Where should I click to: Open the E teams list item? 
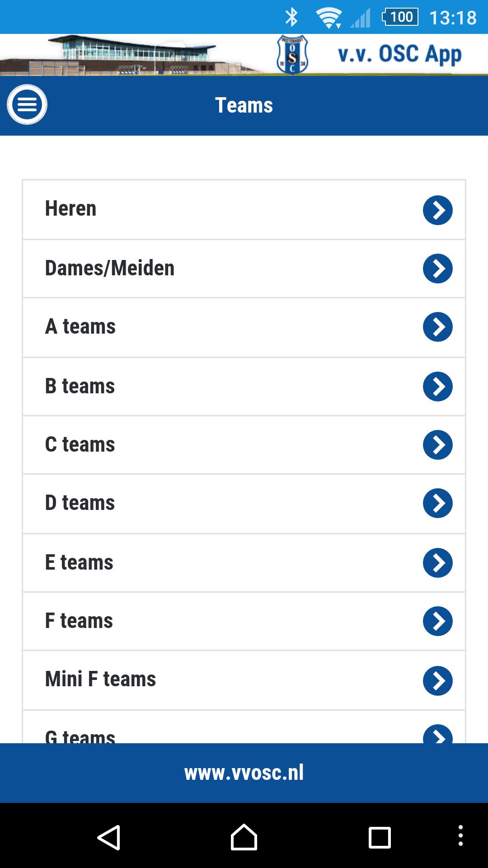coord(244,563)
